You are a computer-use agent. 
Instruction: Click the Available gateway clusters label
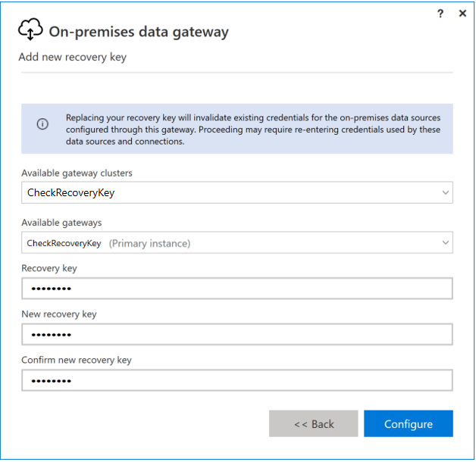(77, 173)
